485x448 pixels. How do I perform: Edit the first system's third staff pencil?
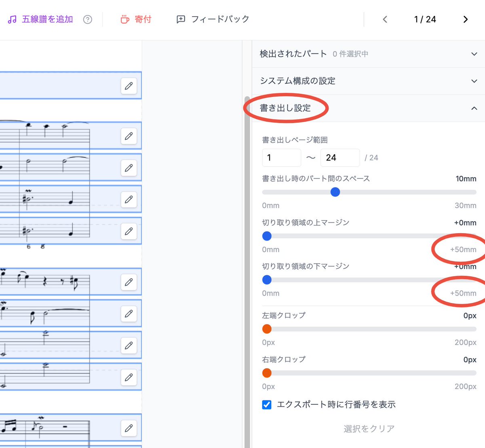pos(129,200)
